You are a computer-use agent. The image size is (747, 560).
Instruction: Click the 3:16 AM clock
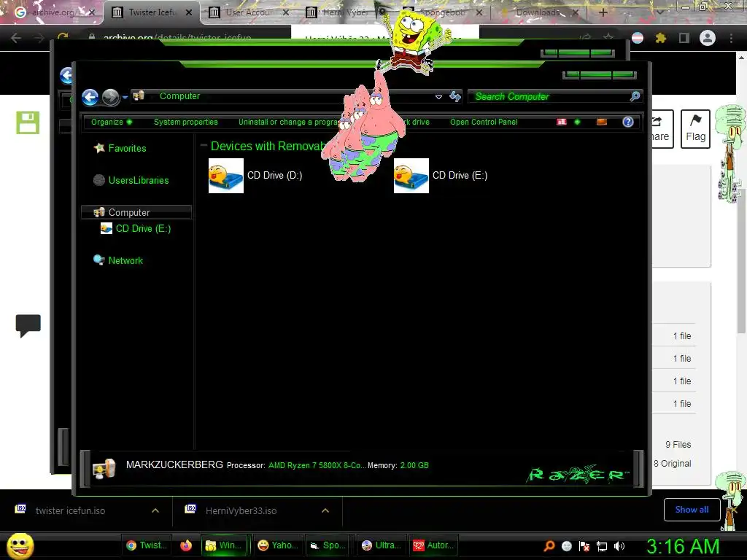pyautogui.click(x=682, y=546)
